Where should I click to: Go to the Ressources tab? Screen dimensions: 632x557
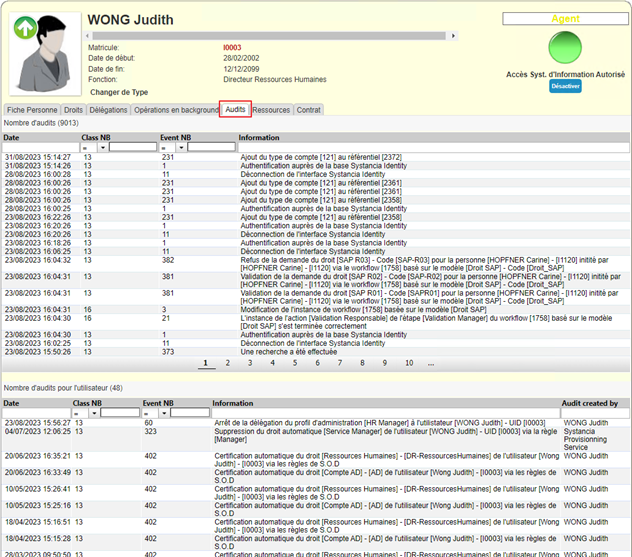click(271, 110)
